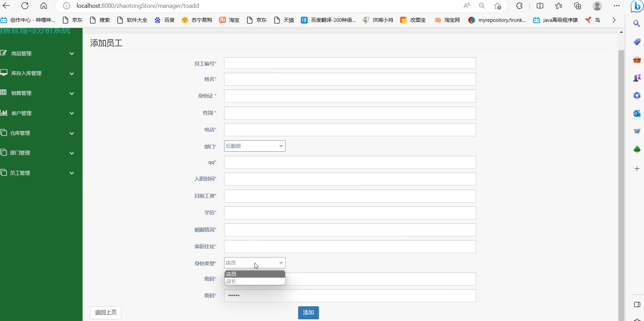Open the sidebar games chess icon
644x321 pixels.
[637, 78]
